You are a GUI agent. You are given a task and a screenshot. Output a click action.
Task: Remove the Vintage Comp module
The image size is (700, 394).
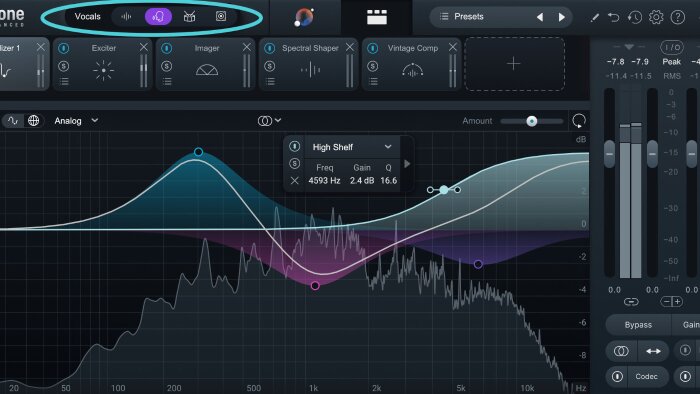coord(453,47)
